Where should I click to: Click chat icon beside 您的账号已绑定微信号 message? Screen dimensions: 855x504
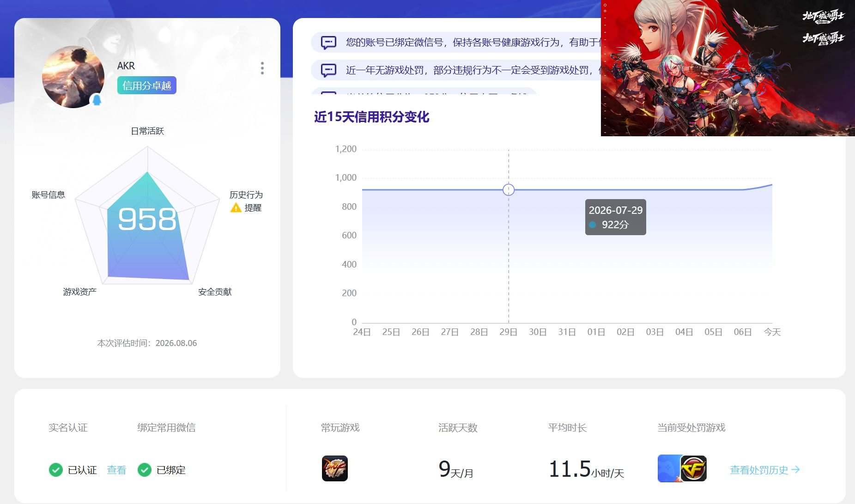click(328, 43)
